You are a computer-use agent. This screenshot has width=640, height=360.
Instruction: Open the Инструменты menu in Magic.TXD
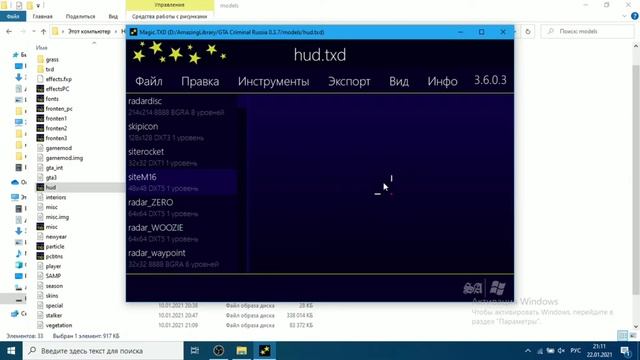tap(273, 81)
